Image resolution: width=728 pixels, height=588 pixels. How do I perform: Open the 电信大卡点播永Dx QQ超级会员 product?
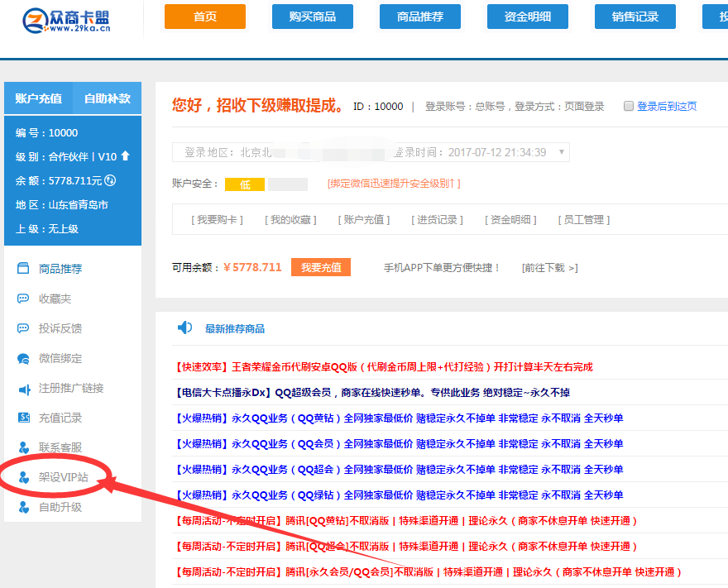tap(372, 393)
